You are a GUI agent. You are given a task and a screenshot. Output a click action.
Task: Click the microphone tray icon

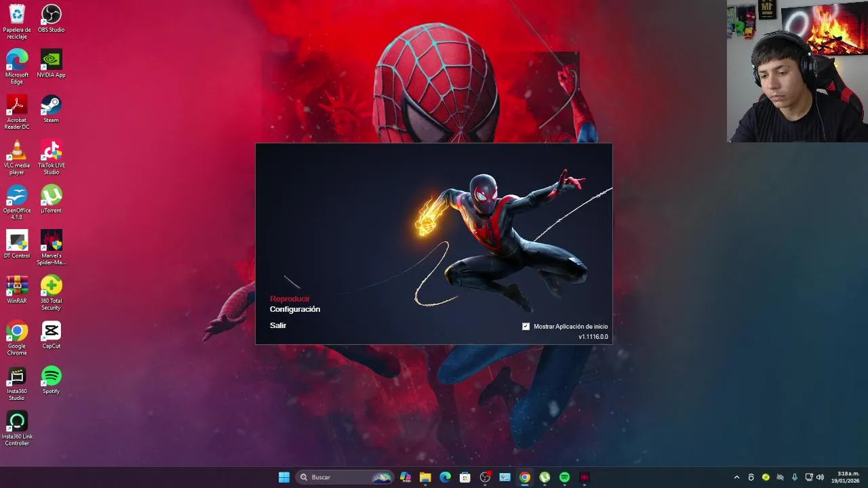794,477
